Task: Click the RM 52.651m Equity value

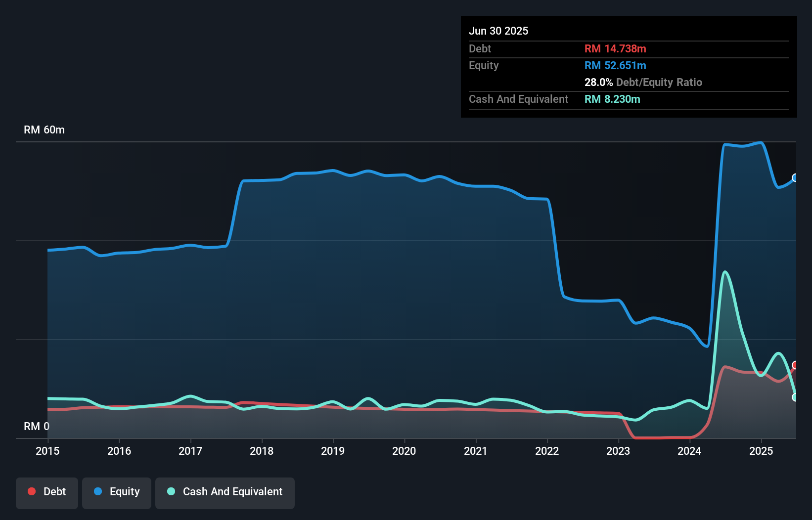Action: point(615,65)
